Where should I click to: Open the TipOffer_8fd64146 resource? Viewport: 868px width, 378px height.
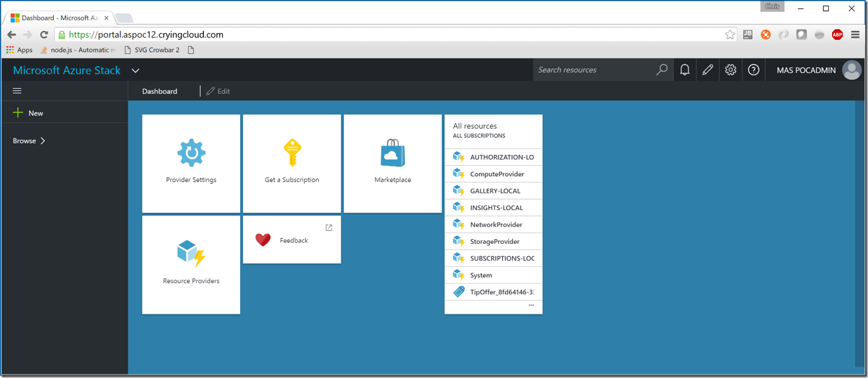pyautogui.click(x=493, y=292)
